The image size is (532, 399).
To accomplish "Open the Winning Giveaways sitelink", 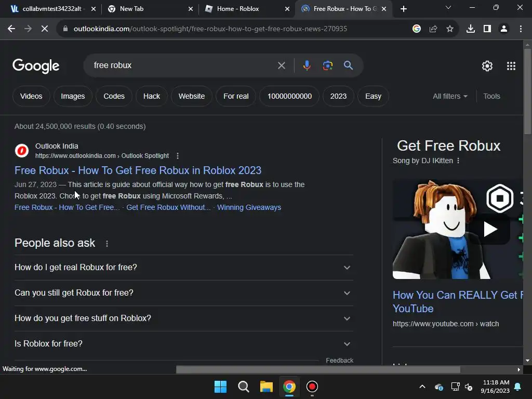I will (x=249, y=207).
